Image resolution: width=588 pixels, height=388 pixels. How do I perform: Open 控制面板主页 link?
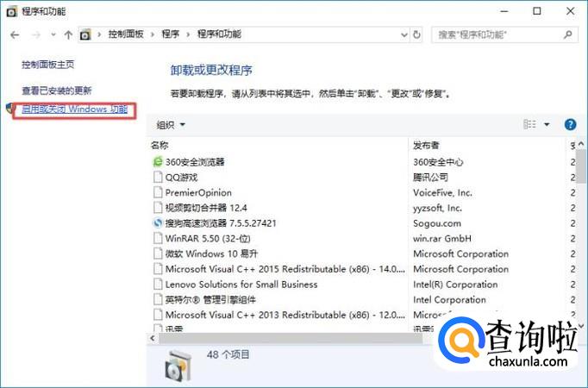click(x=47, y=65)
